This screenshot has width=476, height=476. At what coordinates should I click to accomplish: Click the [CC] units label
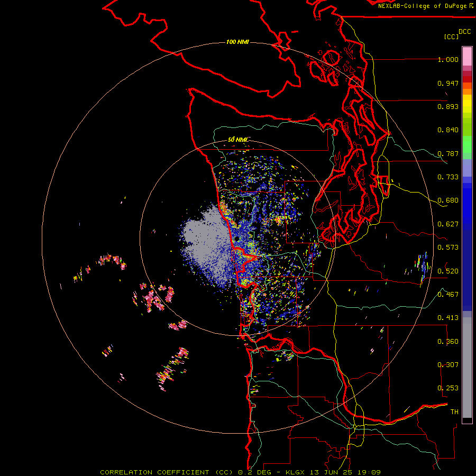[451, 36]
